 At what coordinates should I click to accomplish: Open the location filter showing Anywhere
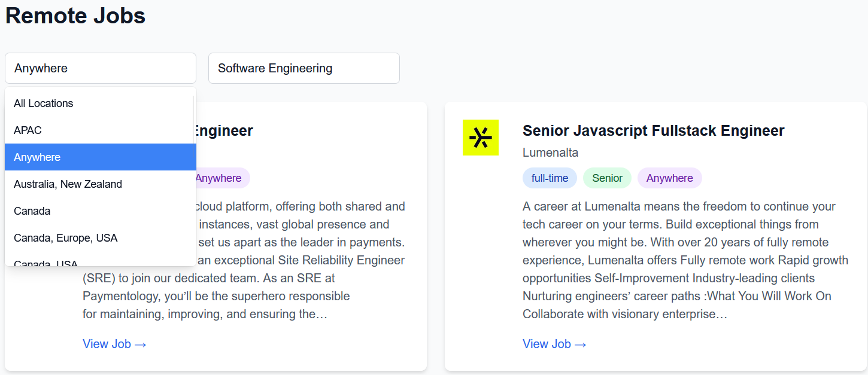(100, 68)
